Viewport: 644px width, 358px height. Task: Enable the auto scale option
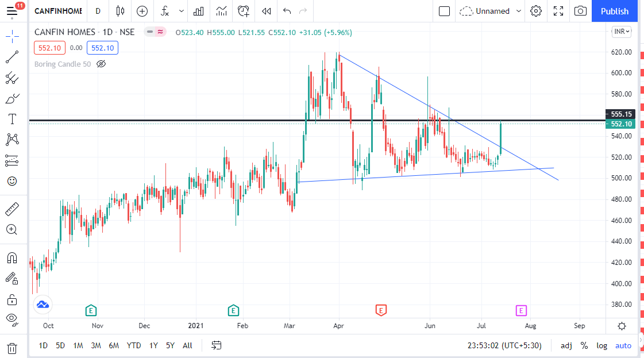pyautogui.click(x=623, y=345)
